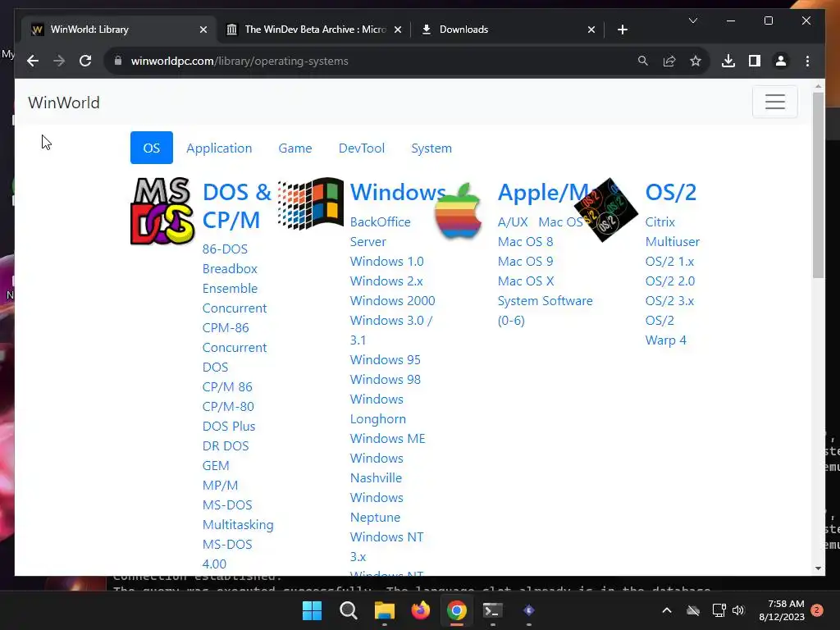Click the rainbow Apple logo
This screenshot has height=630, width=840.
[458, 211]
